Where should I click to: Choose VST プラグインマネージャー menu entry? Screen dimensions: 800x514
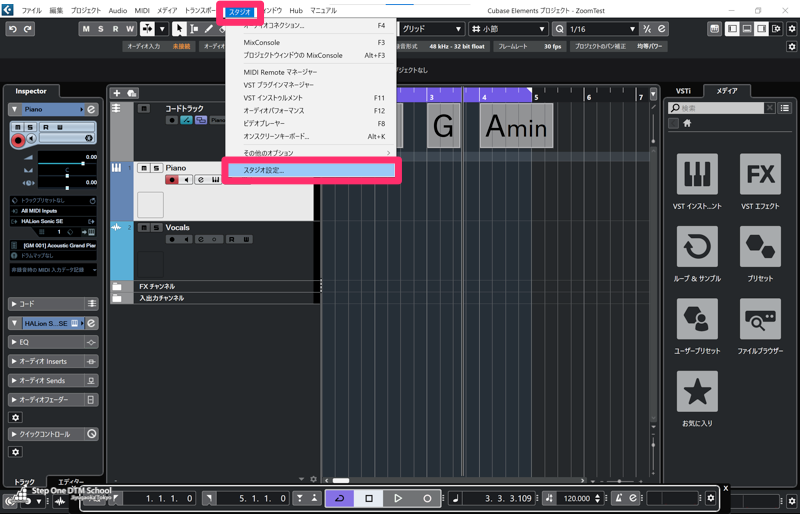coord(311,85)
